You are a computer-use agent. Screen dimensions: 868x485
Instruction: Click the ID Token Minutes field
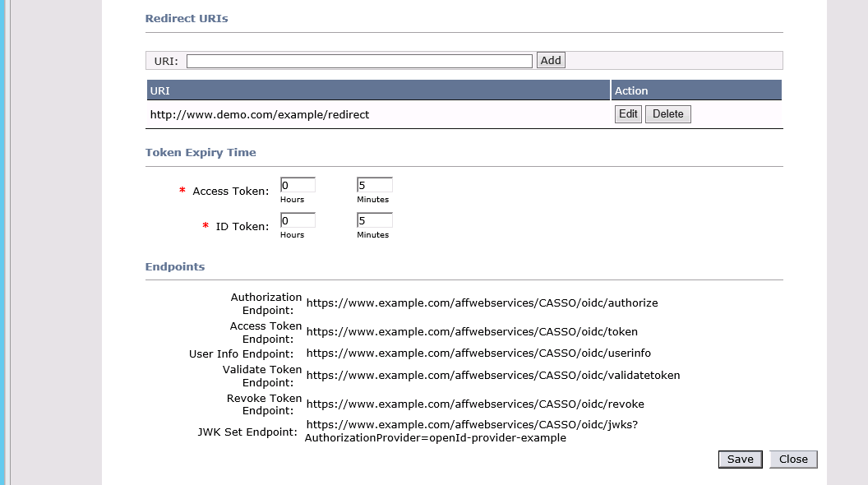[x=374, y=219]
